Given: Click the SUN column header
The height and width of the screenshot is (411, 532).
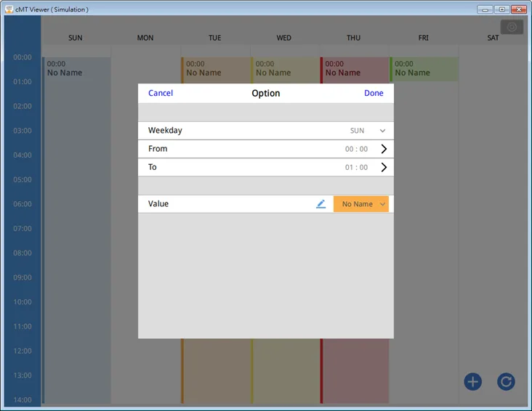Looking at the screenshot, I should 76,38.
